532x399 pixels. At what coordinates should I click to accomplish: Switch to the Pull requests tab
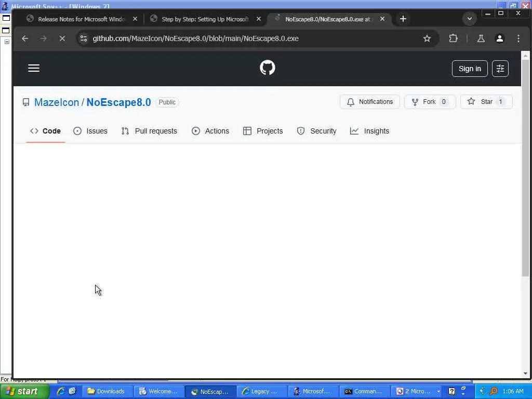pyautogui.click(x=149, y=131)
